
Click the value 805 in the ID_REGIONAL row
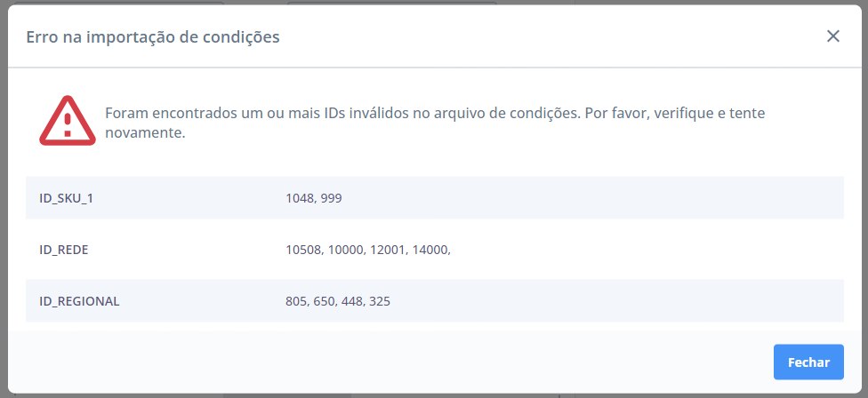point(296,301)
